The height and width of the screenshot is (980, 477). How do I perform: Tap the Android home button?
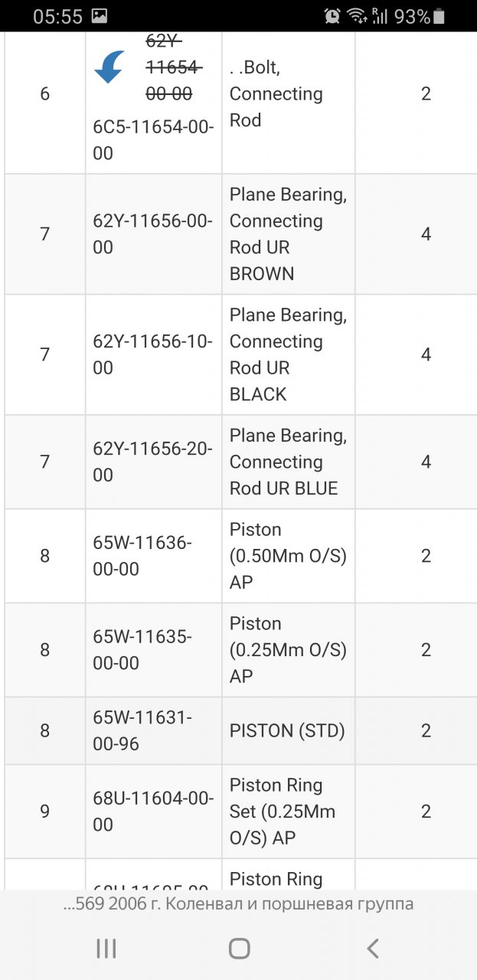pyautogui.click(x=239, y=949)
